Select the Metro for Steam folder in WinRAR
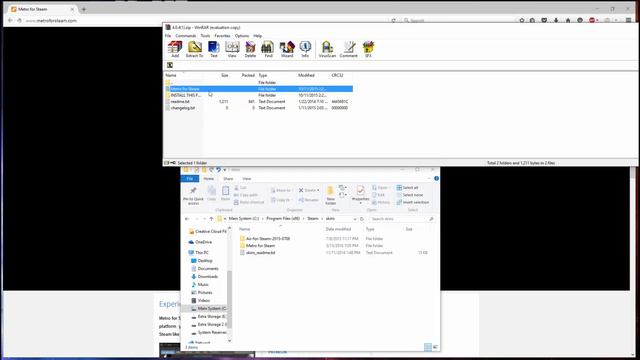Viewport: 640px width, 360px height. click(x=258, y=89)
